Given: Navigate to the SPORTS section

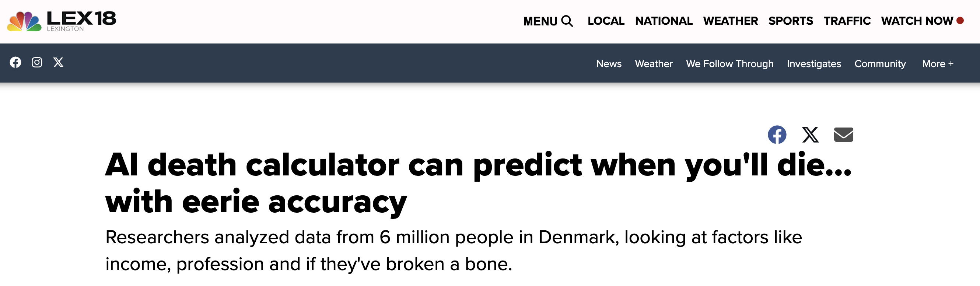Looking at the screenshot, I should coord(791,21).
